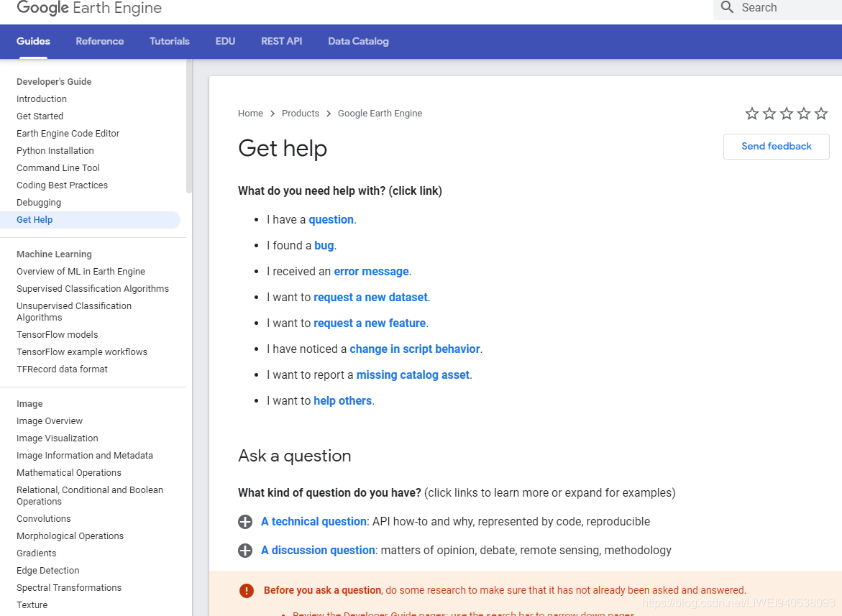Follow the 'question' link
The height and width of the screenshot is (616, 842).
point(331,219)
